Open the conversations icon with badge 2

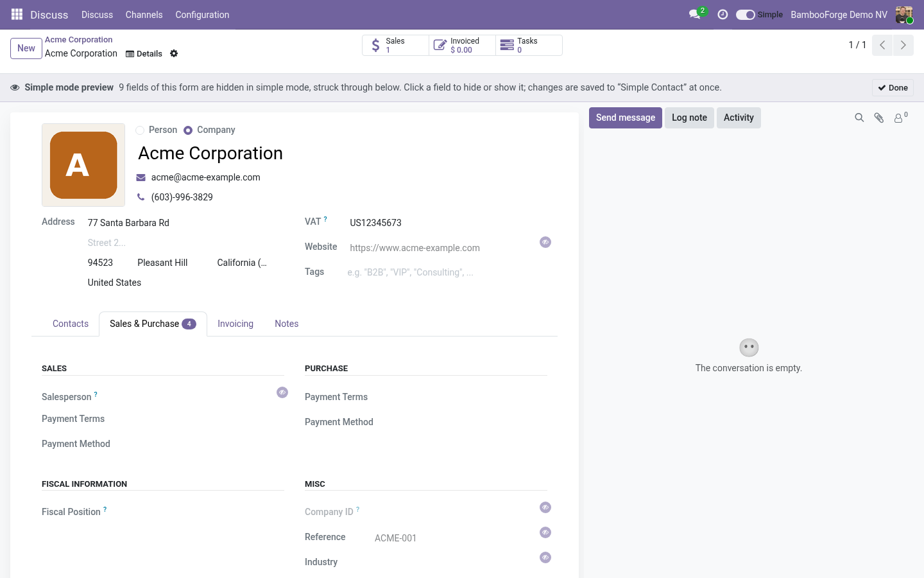tap(696, 14)
